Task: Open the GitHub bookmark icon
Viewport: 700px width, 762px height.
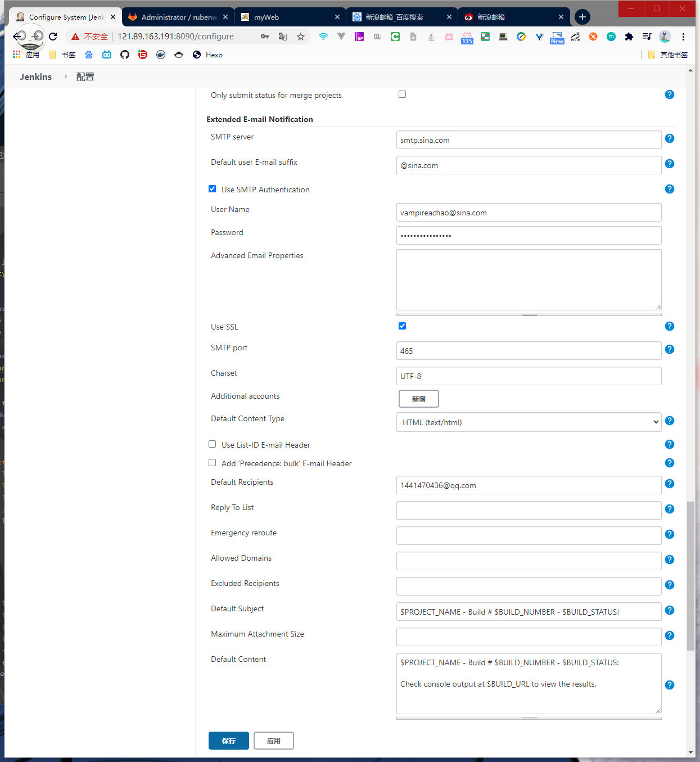Action: click(x=125, y=55)
